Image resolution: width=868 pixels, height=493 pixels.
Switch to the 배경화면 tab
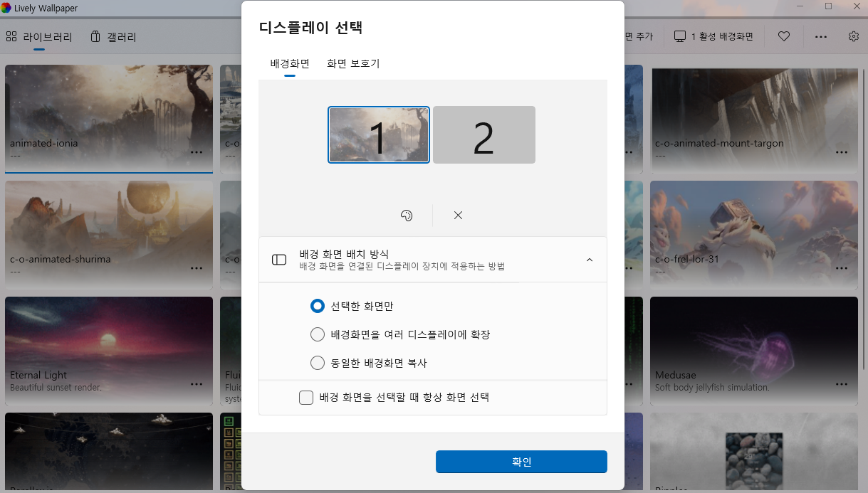(x=288, y=63)
